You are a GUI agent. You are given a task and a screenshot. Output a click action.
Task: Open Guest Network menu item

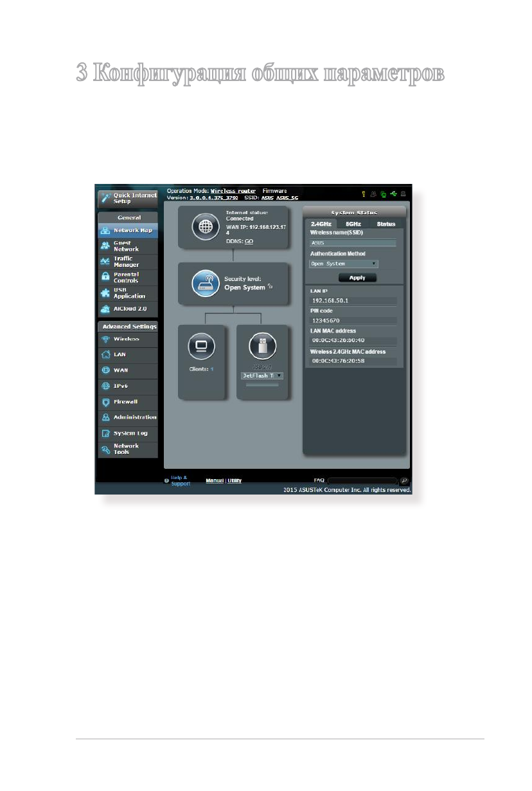[127, 246]
